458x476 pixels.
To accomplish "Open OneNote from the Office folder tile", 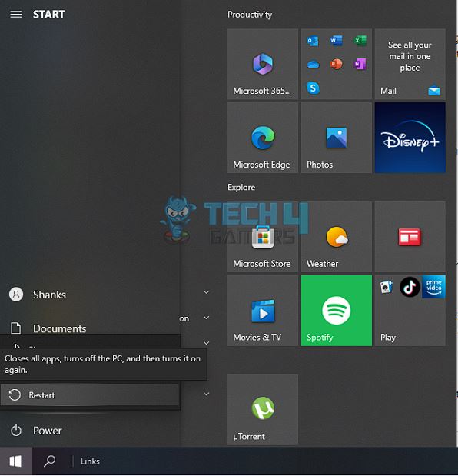I will (360, 64).
